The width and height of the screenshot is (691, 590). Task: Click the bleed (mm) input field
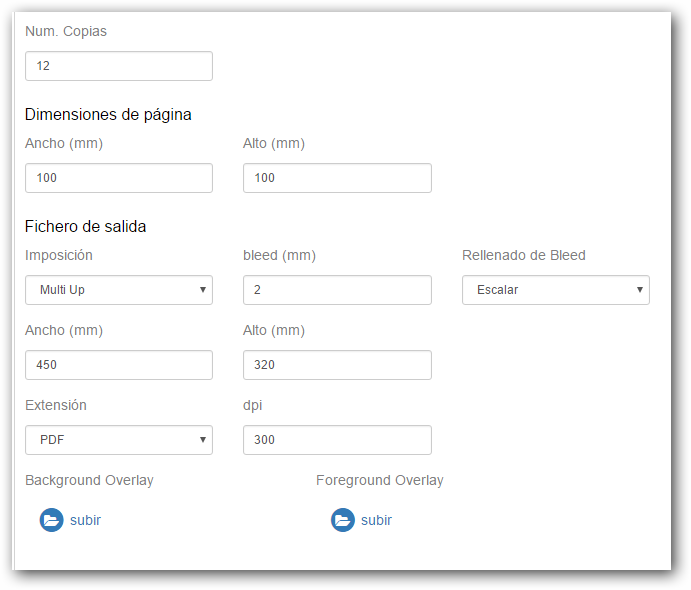337,290
